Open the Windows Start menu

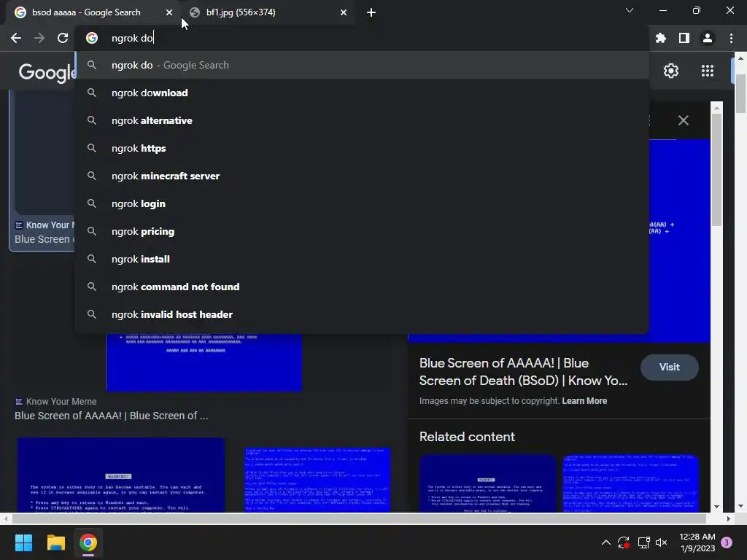23,542
